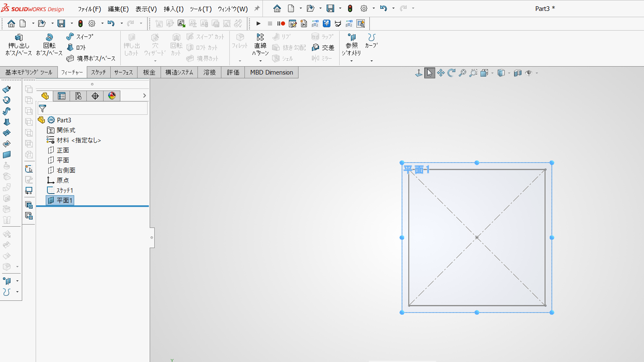Open the Linear Pattern (直線パターン) tool
This screenshot has width=644, height=362.
coord(260,45)
